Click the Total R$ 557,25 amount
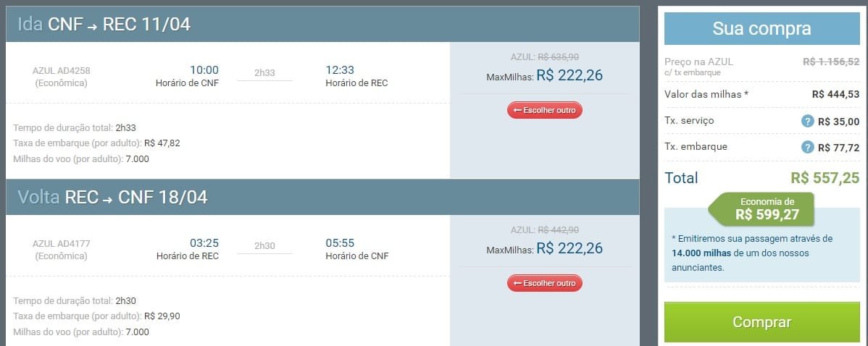 point(825,177)
